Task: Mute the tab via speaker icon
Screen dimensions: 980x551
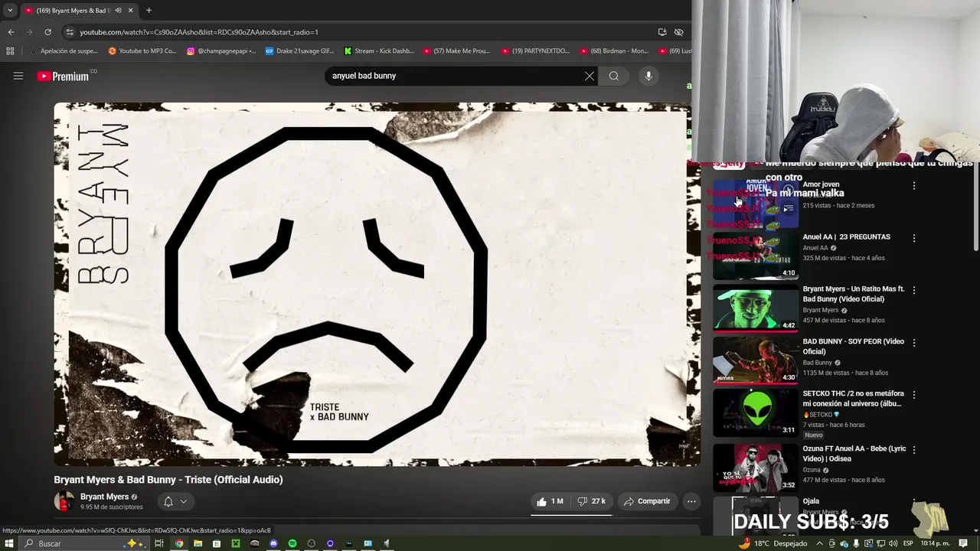Action: tap(118, 11)
